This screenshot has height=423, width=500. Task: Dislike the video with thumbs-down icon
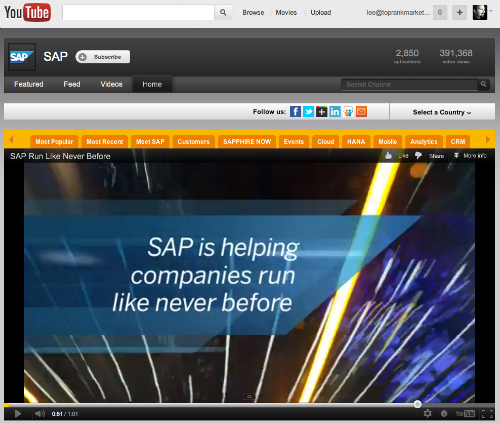tap(418, 156)
